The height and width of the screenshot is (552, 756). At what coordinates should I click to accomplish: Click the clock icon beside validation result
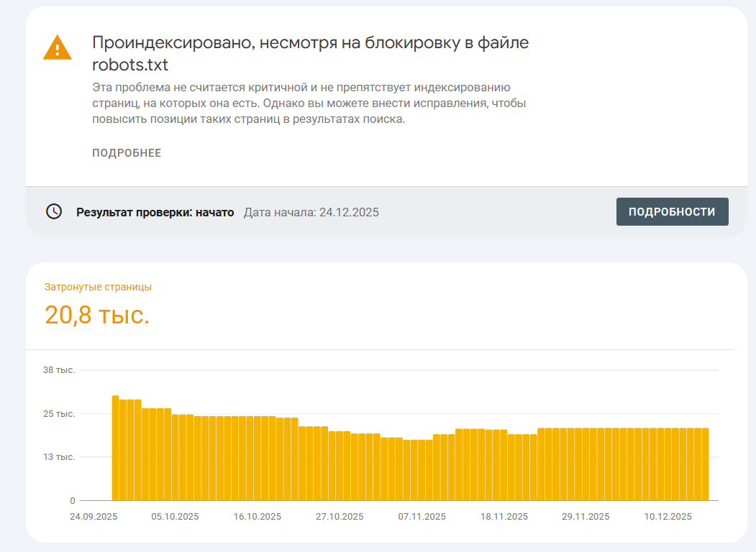click(x=54, y=211)
